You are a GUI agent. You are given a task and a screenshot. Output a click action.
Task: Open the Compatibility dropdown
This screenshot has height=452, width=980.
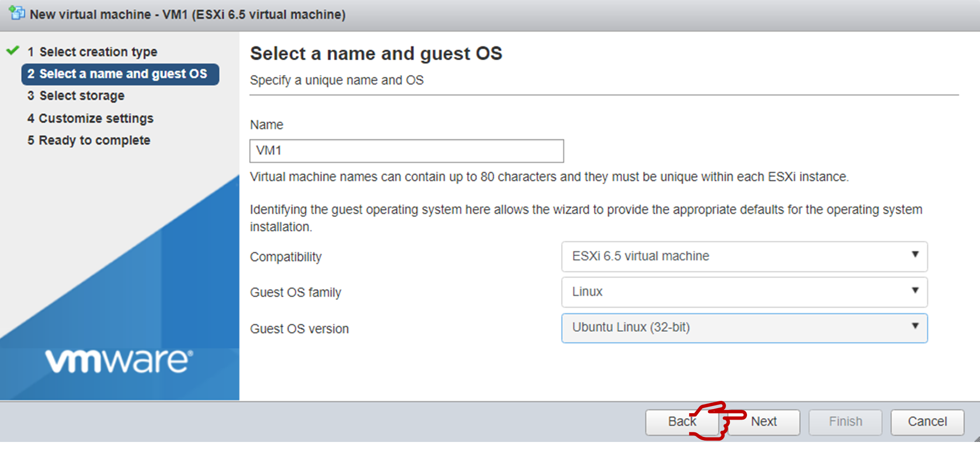tap(744, 256)
